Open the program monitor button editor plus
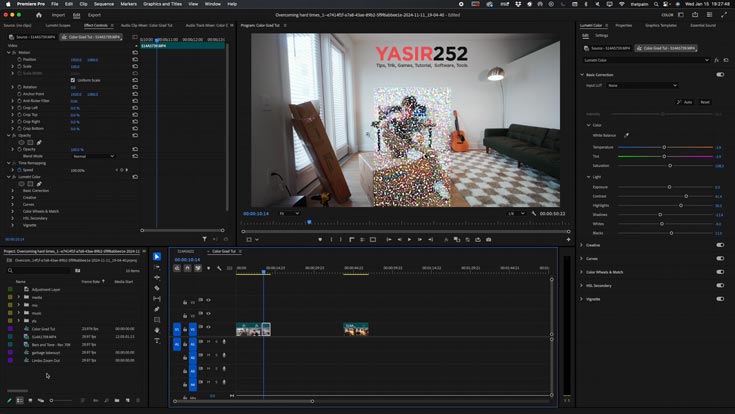 pyautogui.click(x=568, y=240)
